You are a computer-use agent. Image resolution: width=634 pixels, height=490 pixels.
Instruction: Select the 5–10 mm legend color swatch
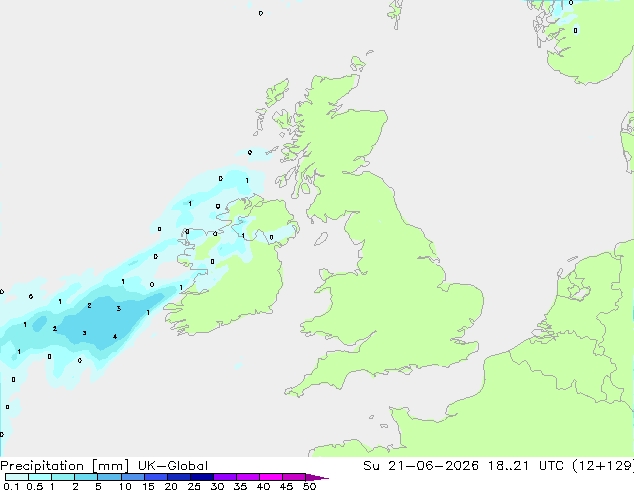109,477
